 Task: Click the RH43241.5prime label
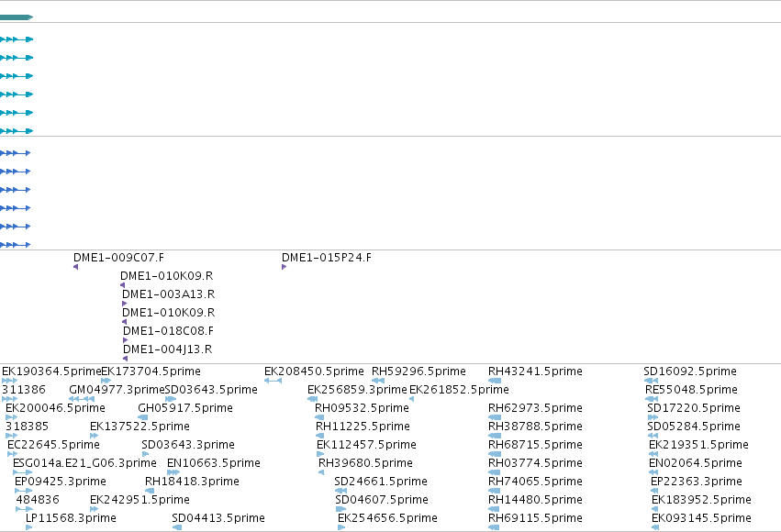[535, 371]
